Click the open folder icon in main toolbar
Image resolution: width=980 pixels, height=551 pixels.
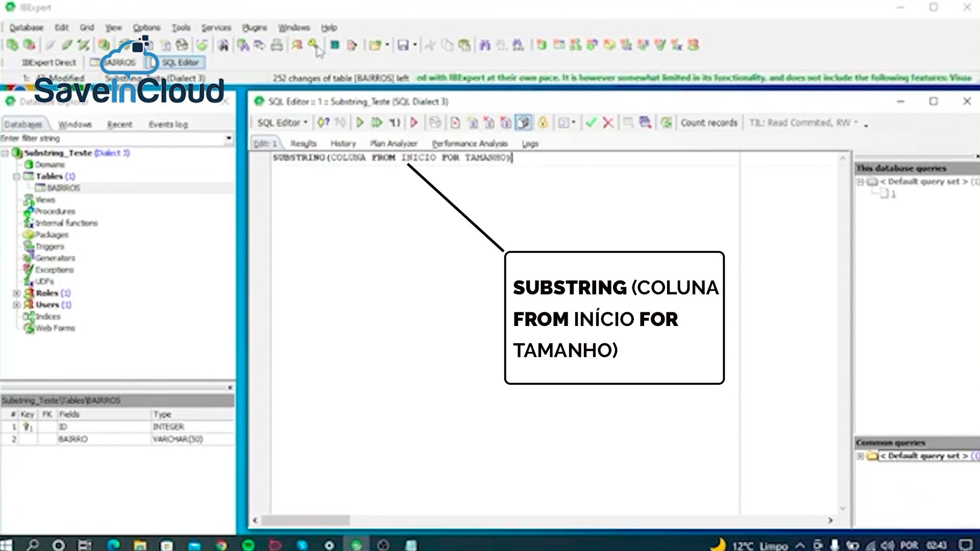pos(375,45)
